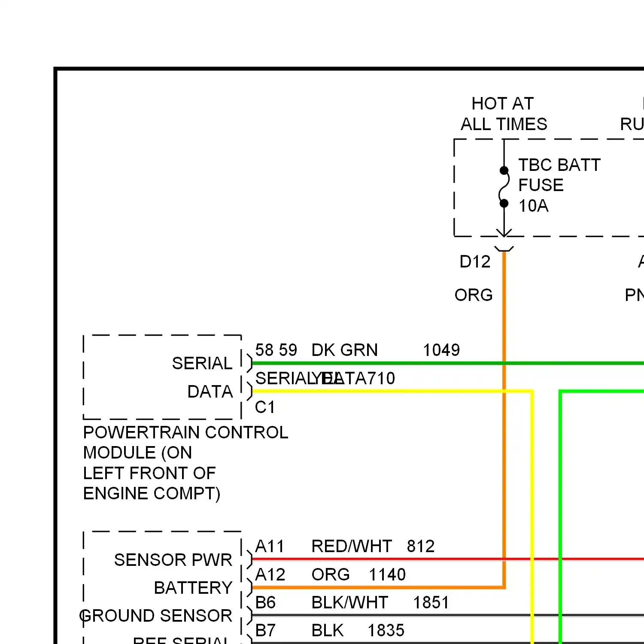Click the D12 connector label
Screen dimensions: 644x644
[x=475, y=261]
